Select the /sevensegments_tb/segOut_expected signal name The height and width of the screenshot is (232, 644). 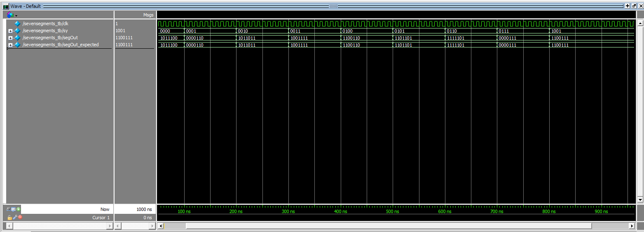(x=61, y=45)
